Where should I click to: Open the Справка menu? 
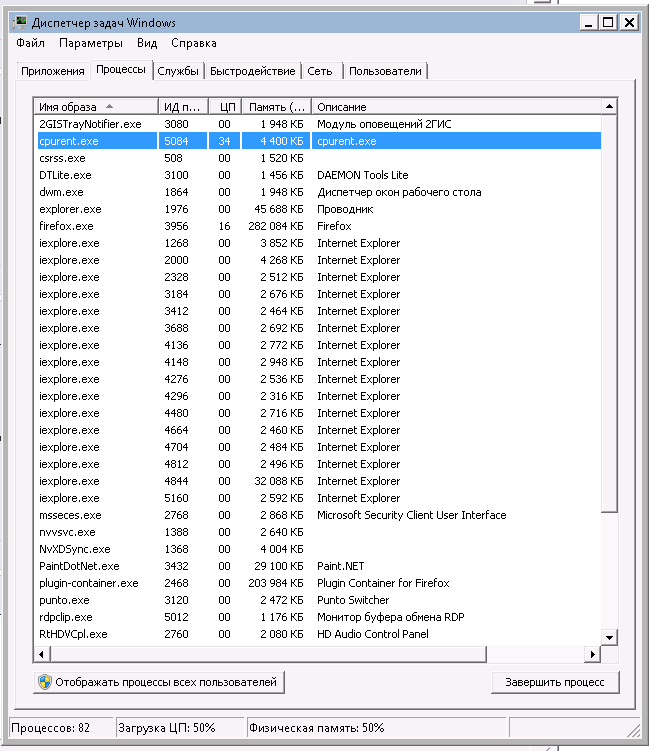[x=193, y=44]
